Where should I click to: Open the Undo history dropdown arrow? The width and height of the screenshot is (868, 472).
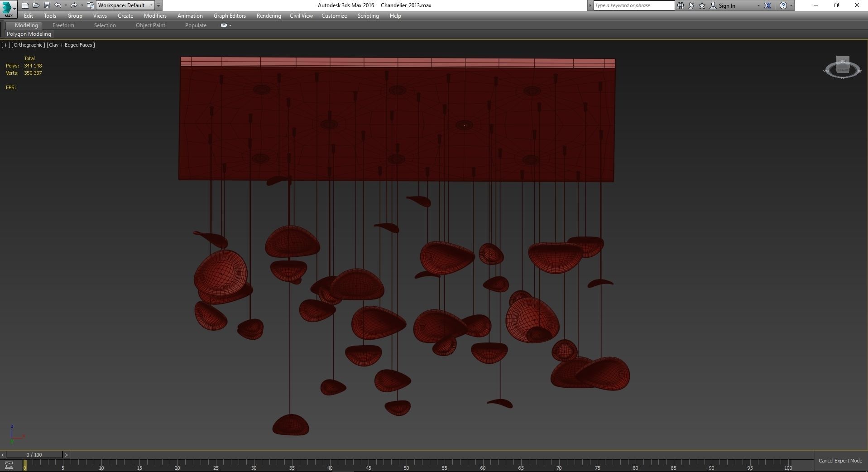point(66,5)
